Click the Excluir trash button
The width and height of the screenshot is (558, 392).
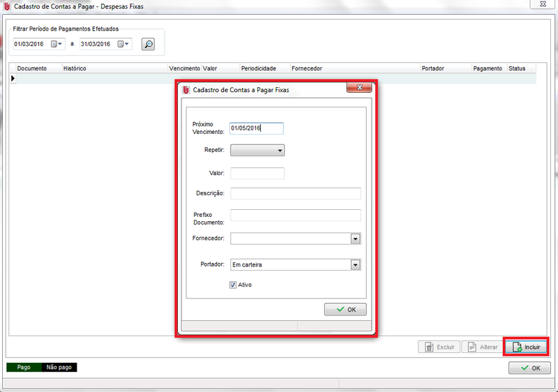click(439, 347)
